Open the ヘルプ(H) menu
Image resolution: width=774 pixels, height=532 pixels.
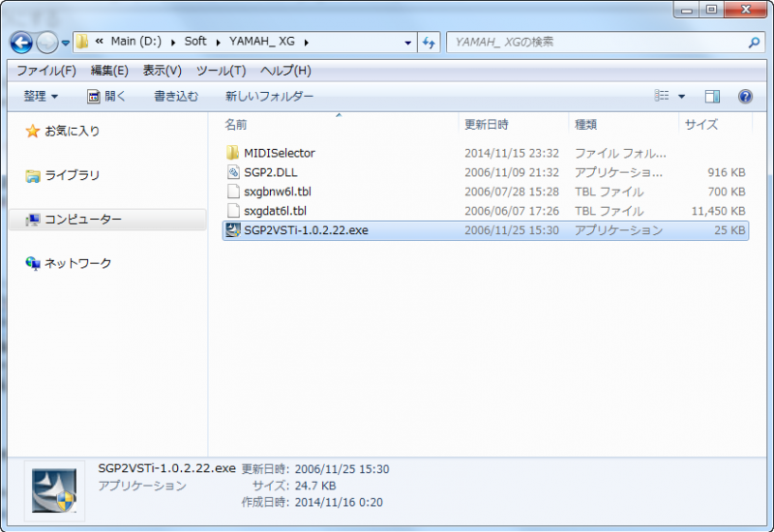click(x=285, y=71)
